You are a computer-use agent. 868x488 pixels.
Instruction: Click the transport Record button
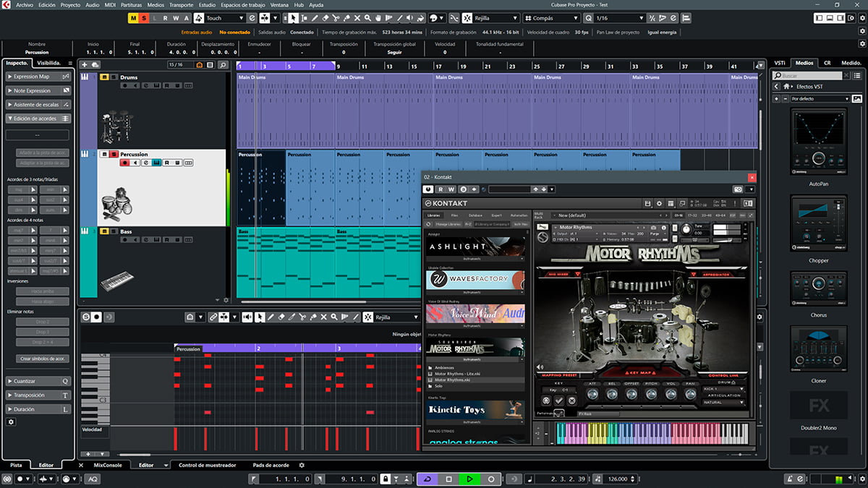491,479
